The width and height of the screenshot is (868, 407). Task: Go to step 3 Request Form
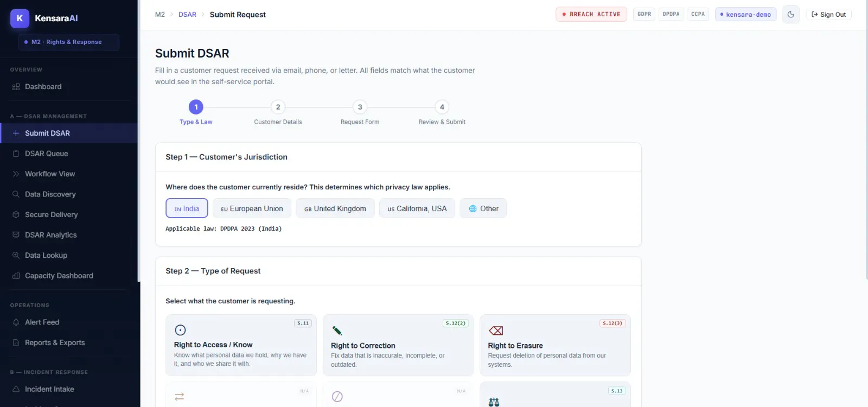[360, 112]
